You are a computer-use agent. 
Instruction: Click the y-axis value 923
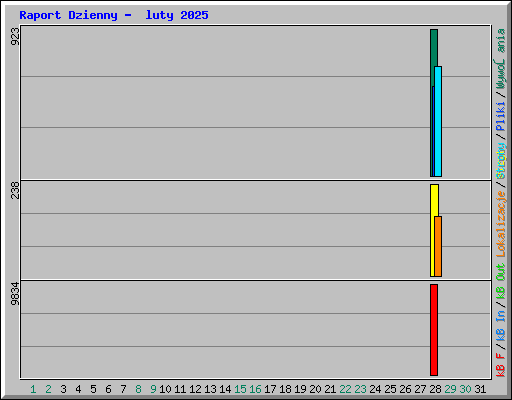click(15, 36)
